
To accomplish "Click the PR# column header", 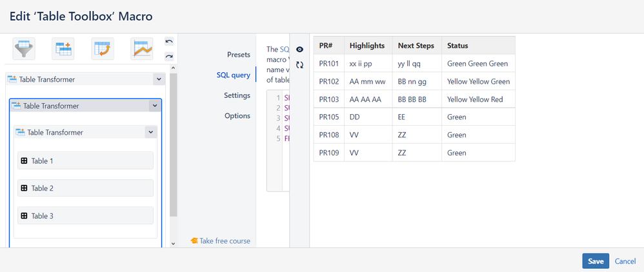I will 329,46.
